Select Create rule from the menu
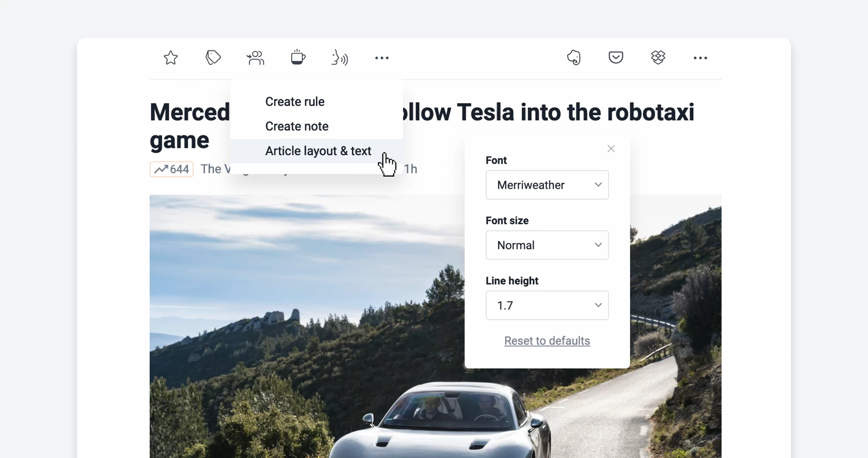 [x=295, y=101]
